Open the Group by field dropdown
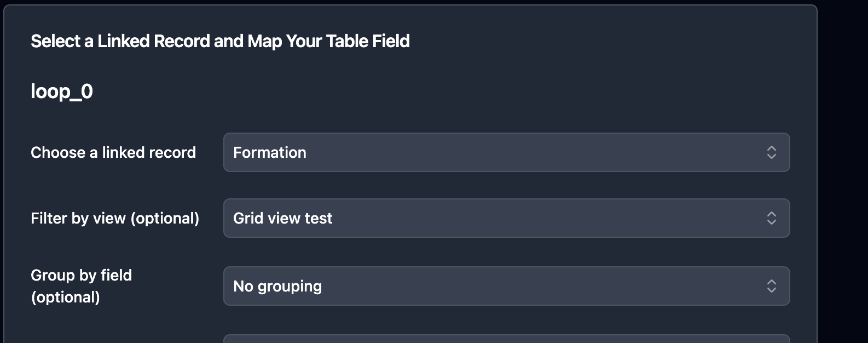This screenshot has width=868, height=343. coord(506,285)
